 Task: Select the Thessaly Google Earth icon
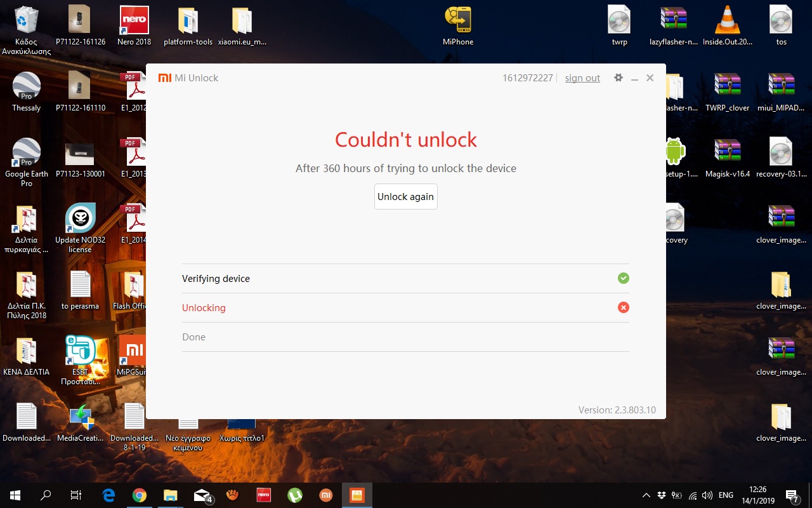27,93
